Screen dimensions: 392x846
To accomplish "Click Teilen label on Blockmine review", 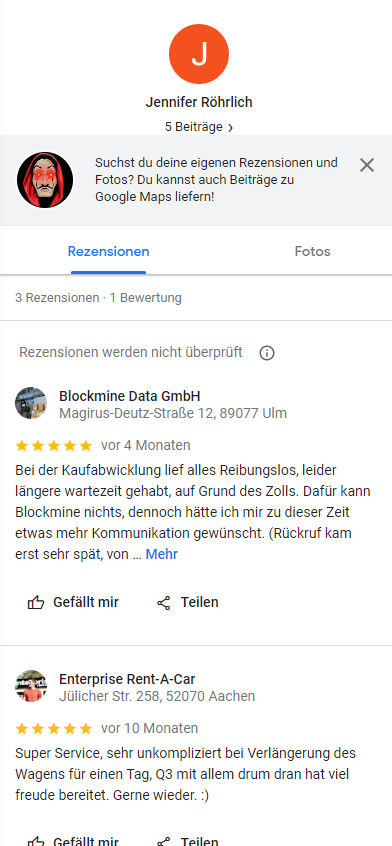I will tap(200, 602).
